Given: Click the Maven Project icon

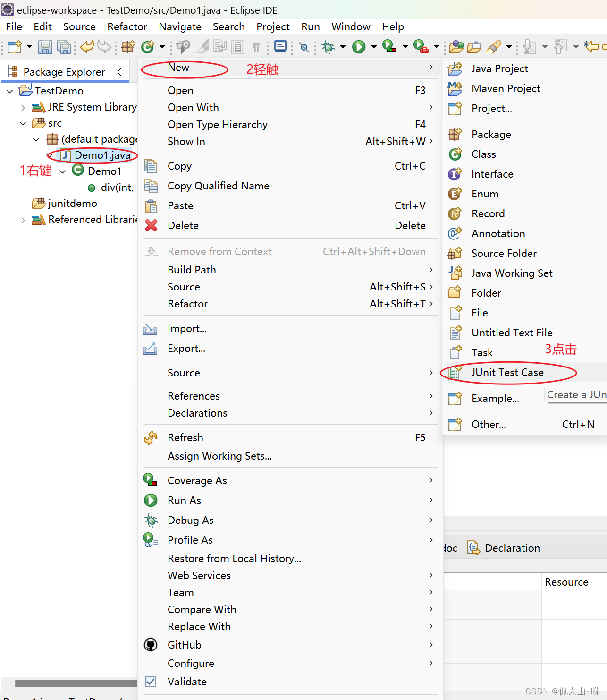Looking at the screenshot, I should click(x=455, y=88).
